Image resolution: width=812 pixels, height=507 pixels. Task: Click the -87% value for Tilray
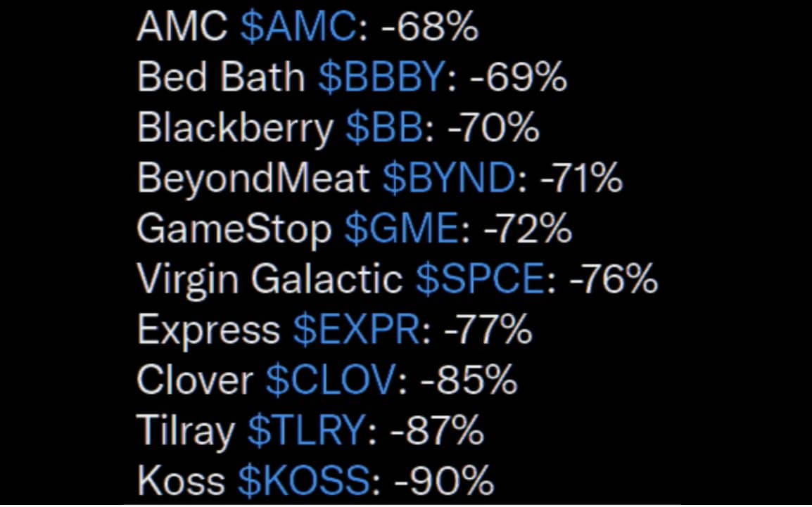click(x=436, y=430)
